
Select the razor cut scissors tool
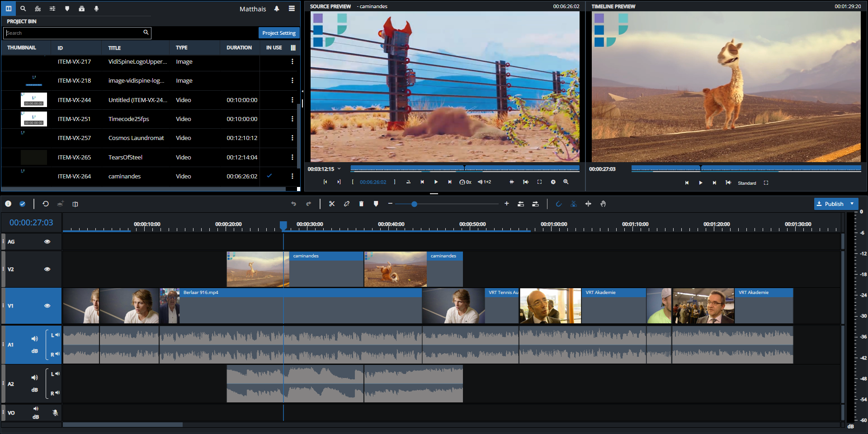click(x=332, y=204)
